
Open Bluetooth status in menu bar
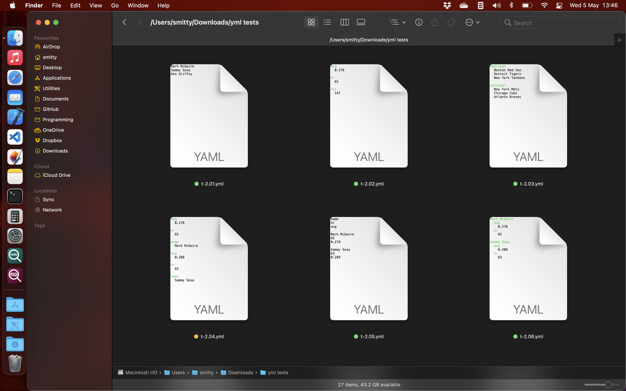point(511,5)
